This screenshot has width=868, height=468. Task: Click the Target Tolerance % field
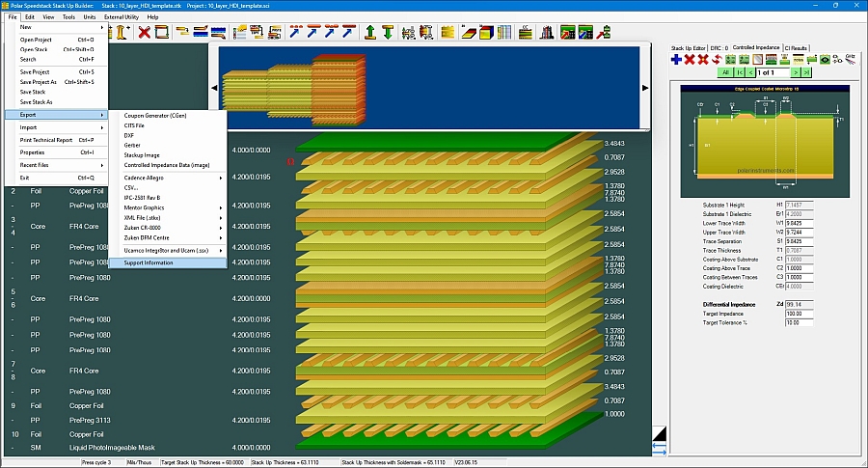(x=800, y=323)
